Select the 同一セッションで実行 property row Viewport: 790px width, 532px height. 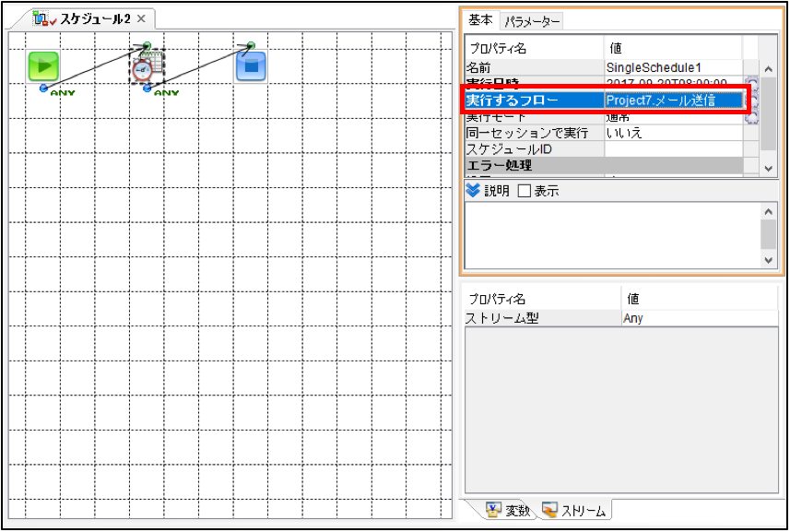point(604,133)
